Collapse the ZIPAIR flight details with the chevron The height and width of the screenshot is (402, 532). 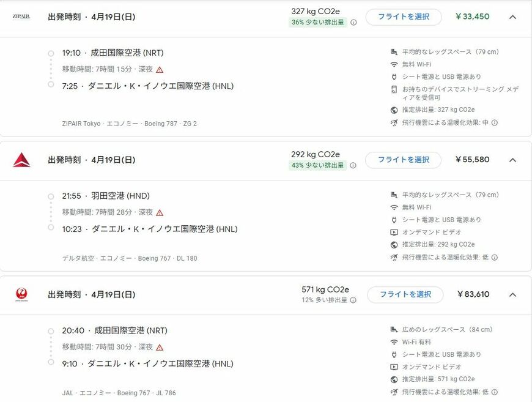(x=512, y=17)
